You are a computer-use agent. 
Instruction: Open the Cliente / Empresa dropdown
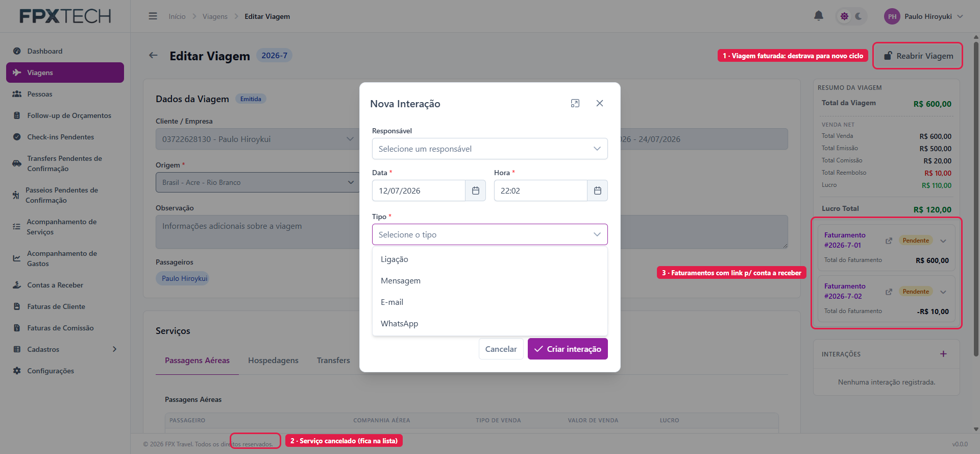pyautogui.click(x=257, y=139)
